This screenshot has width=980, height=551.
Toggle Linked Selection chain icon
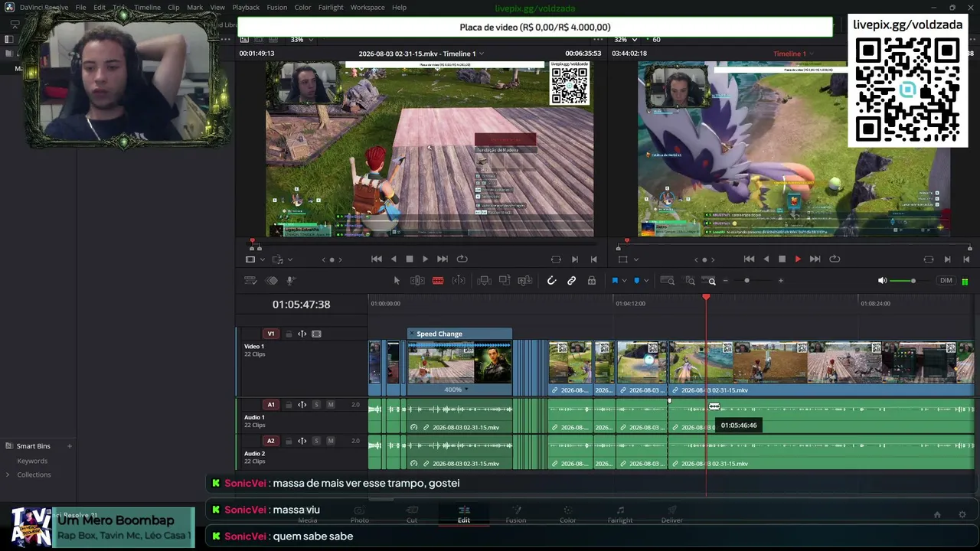571,281
